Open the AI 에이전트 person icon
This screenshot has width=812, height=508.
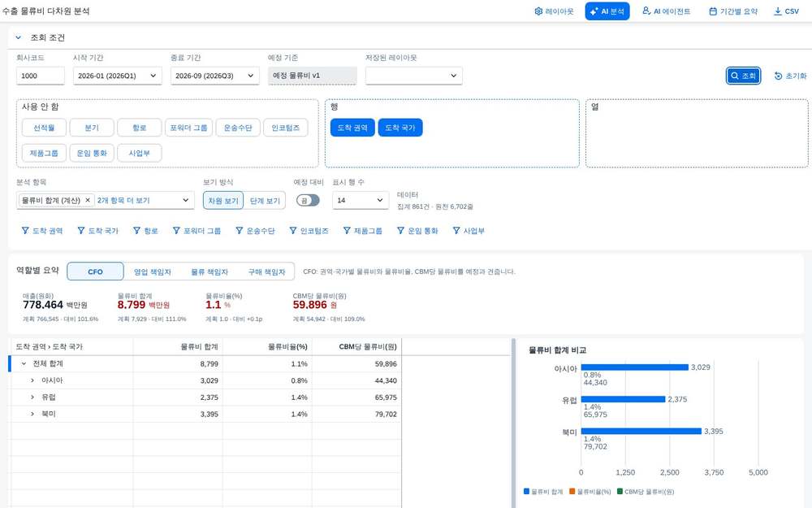(x=646, y=11)
